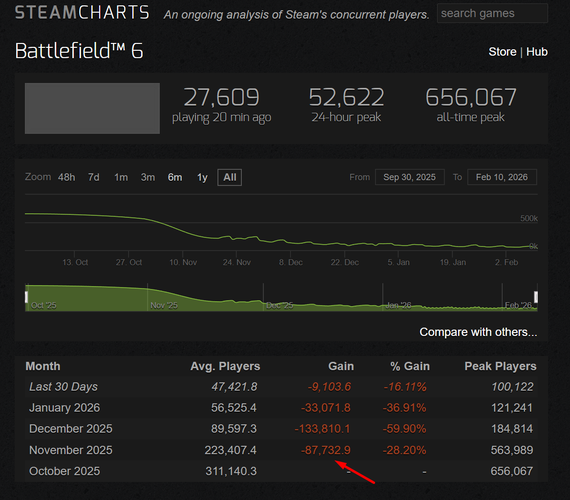This screenshot has width=570, height=500.
Task: Edit the From date Sep 30, 2025
Action: 409,177
